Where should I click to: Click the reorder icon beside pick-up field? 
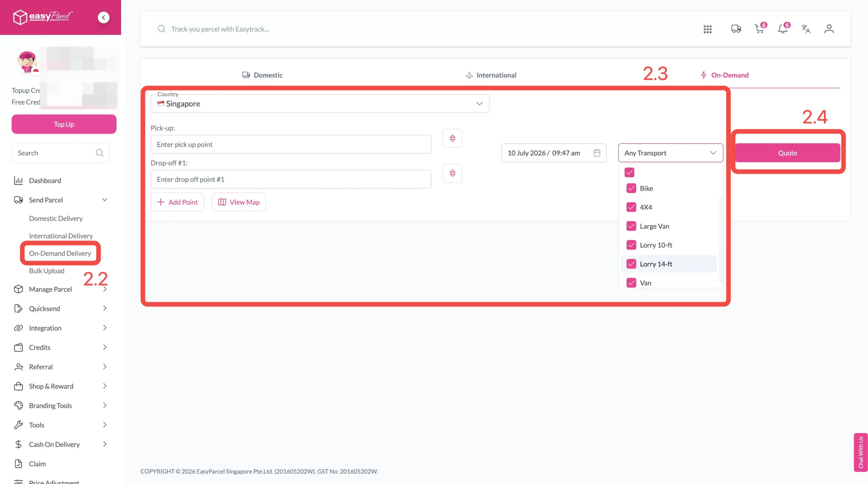point(452,138)
